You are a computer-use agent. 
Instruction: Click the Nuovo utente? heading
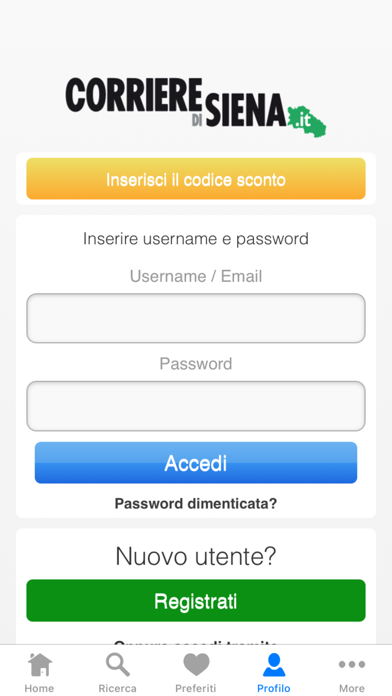click(x=196, y=556)
